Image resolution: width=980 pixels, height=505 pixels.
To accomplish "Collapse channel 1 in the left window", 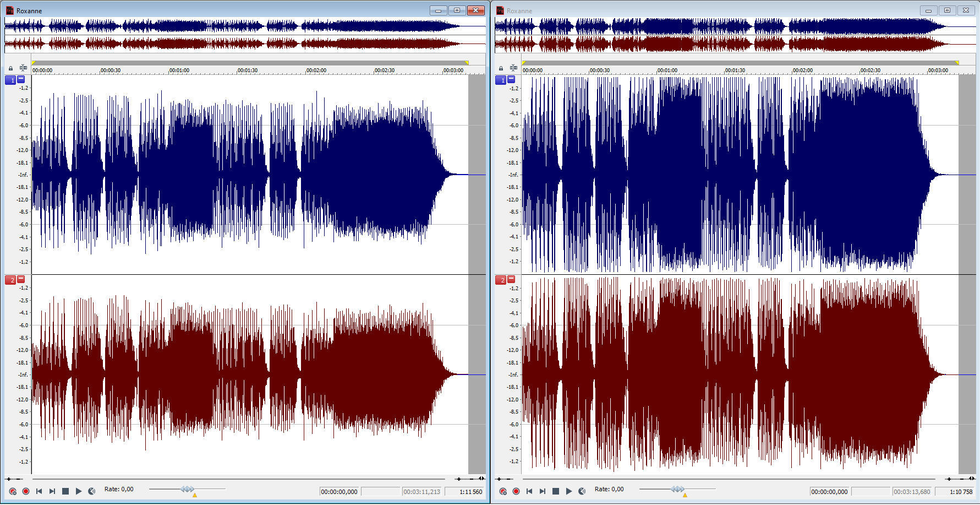I will click(x=21, y=79).
